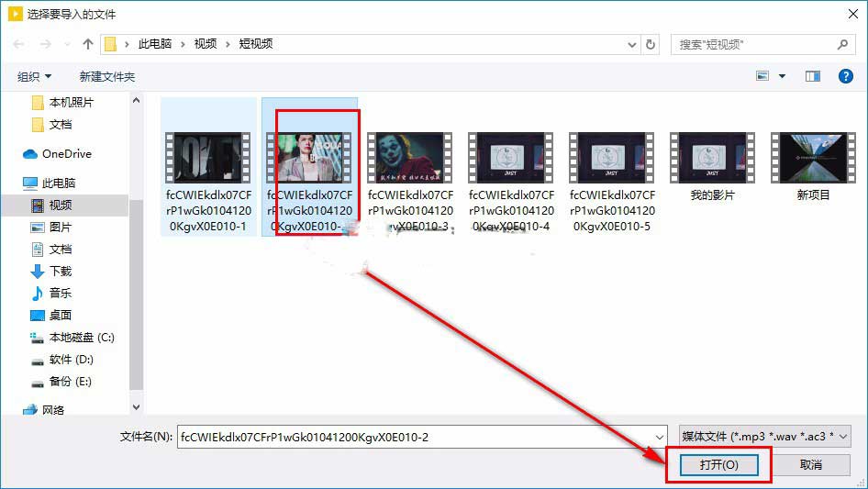This screenshot has height=489, width=868.
Task: Click the 取消 button
Action: pos(811,465)
